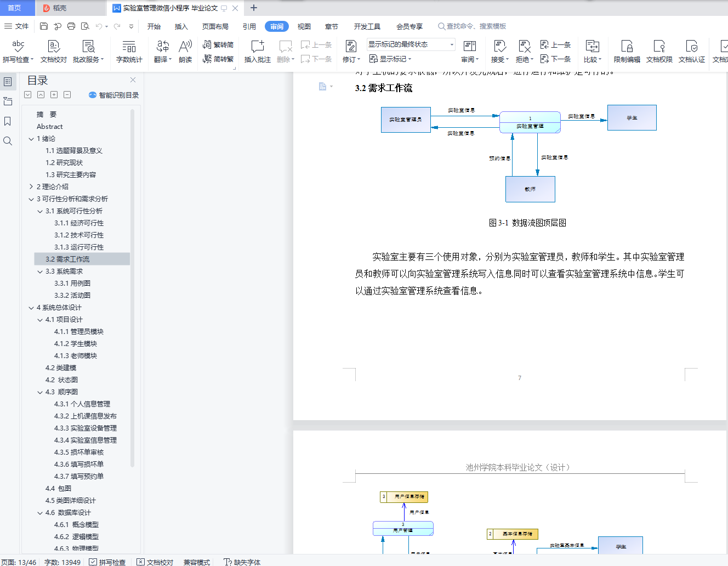Open the quick access toolbar customize arrow
This screenshot has width=728, height=566.
(x=131, y=26)
